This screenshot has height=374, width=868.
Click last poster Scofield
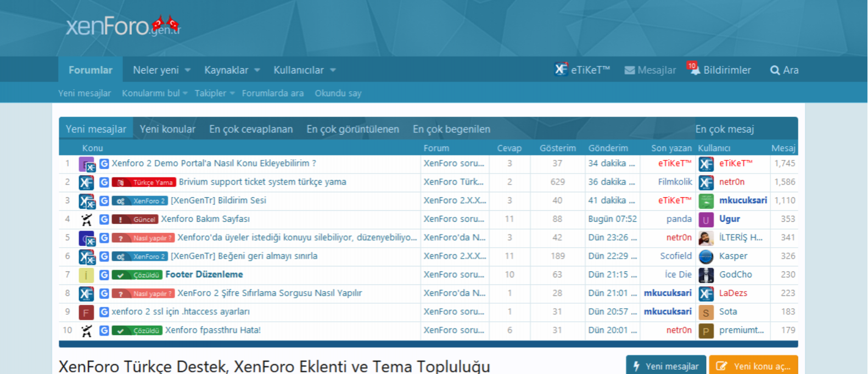(676, 256)
